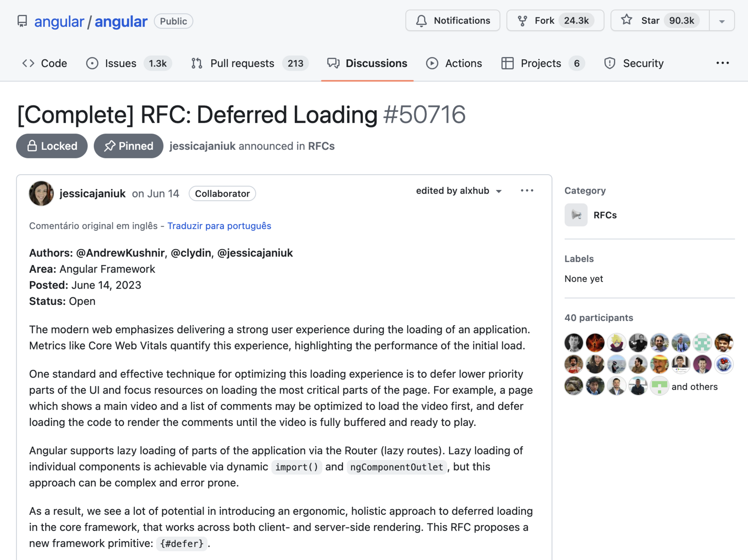Click the star count 90.3k

(682, 21)
